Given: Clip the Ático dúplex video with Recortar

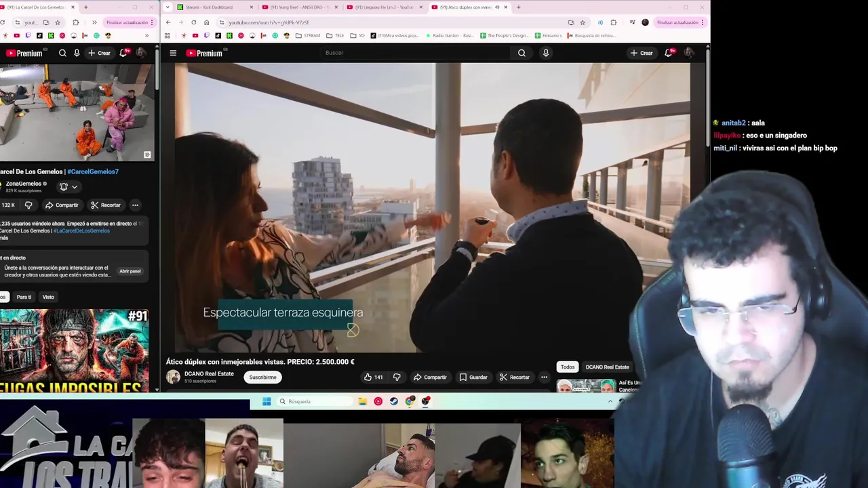Looking at the screenshot, I should (514, 377).
